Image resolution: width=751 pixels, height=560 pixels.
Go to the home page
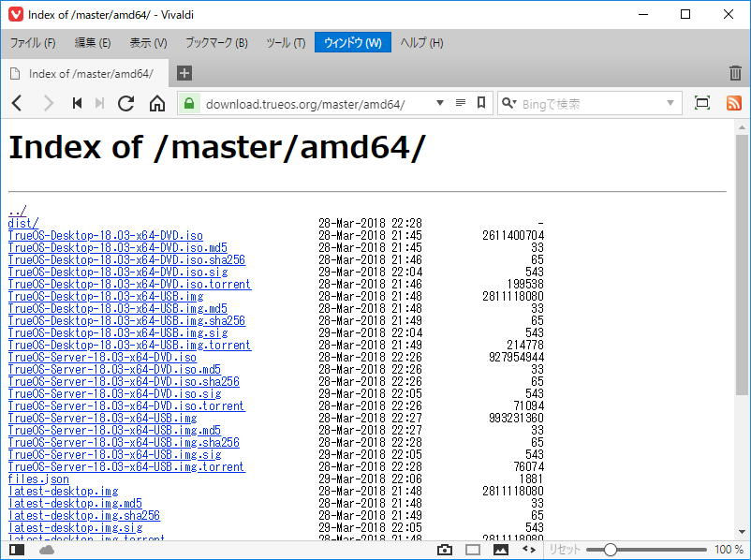[x=157, y=103]
